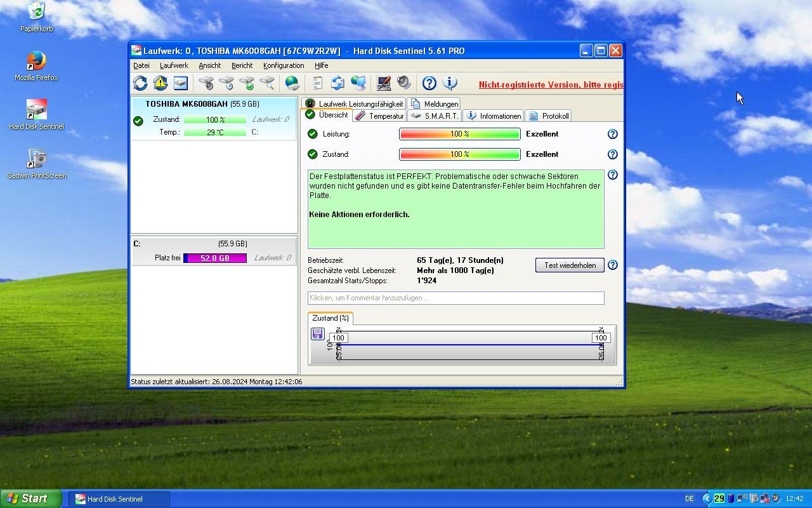The height and width of the screenshot is (508, 812).
Task: Click the disk with stethoscope test icon
Action: [206, 83]
